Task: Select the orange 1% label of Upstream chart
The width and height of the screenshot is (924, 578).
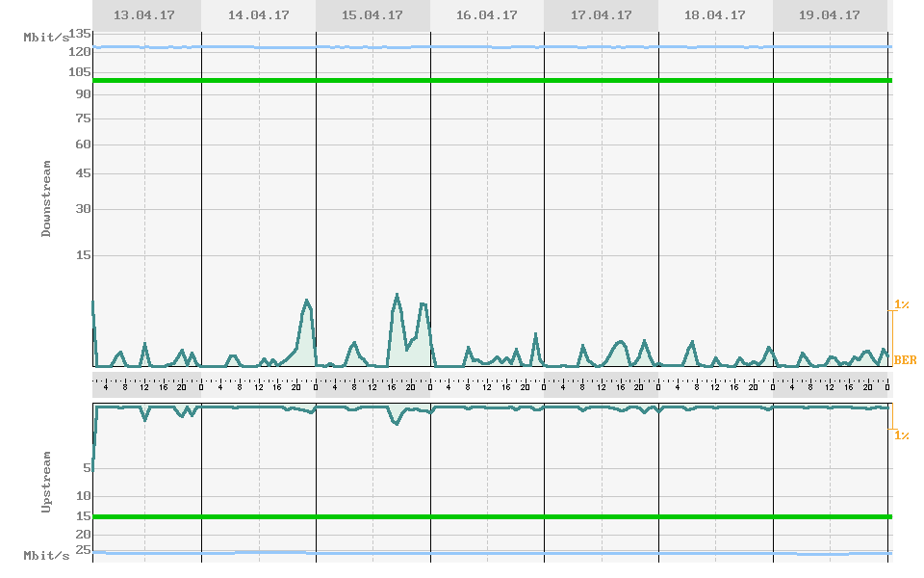Action: [x=902, y=435]
